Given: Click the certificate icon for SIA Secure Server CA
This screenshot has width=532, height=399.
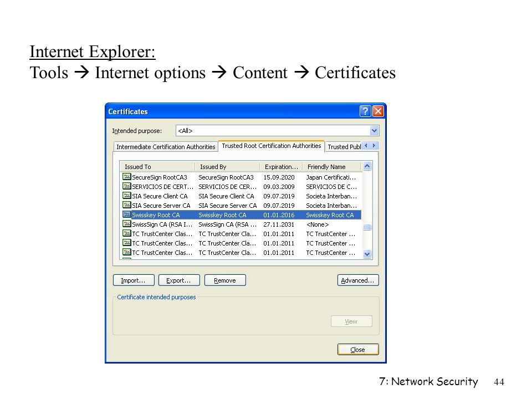Looking at the screenshot, I should [x=126, y=205].
